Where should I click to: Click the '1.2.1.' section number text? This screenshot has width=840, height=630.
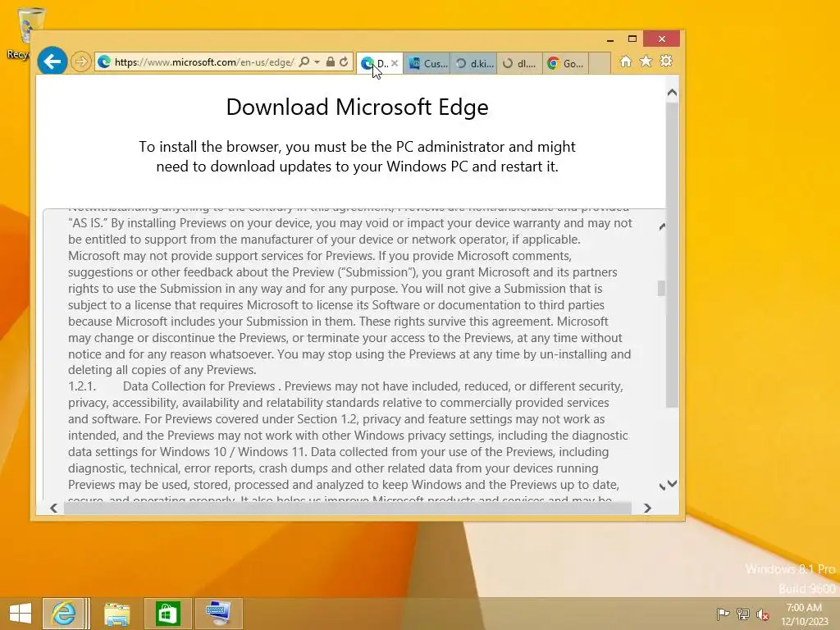(82, 386)
